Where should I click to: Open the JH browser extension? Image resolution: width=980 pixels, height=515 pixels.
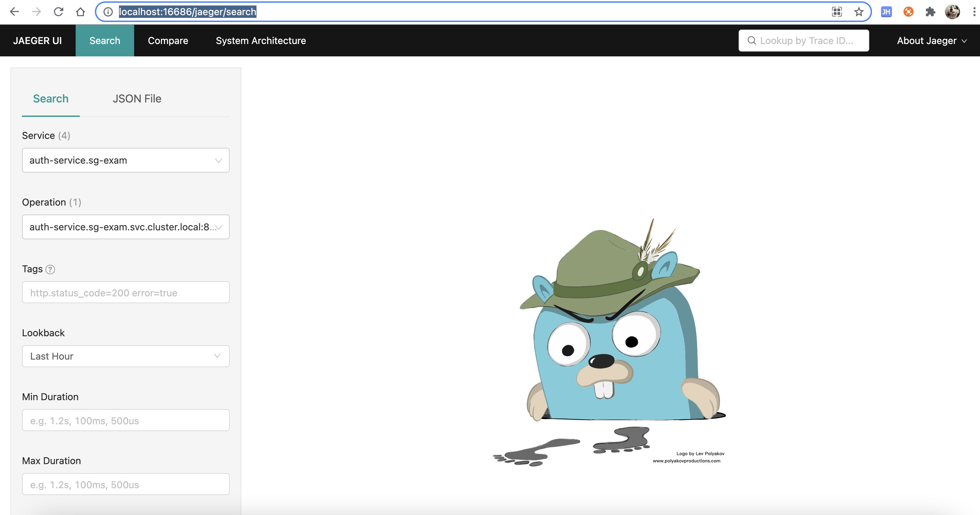[886, 12]
